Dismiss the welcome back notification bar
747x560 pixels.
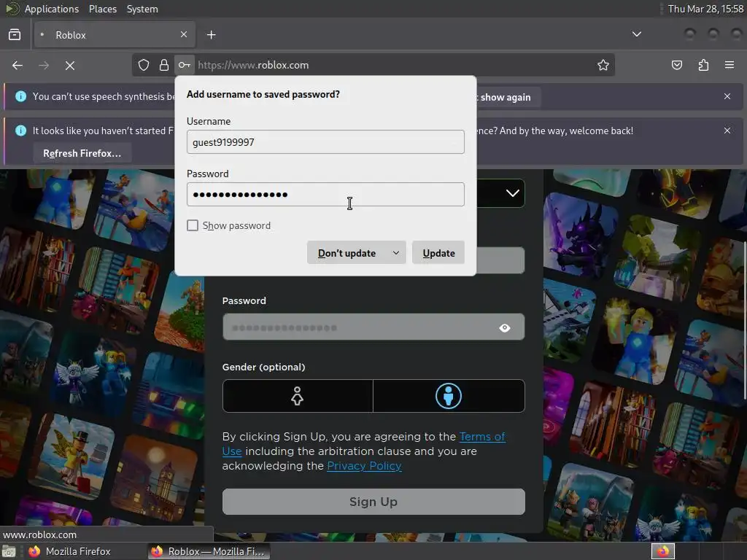click(x=727, y=131)
